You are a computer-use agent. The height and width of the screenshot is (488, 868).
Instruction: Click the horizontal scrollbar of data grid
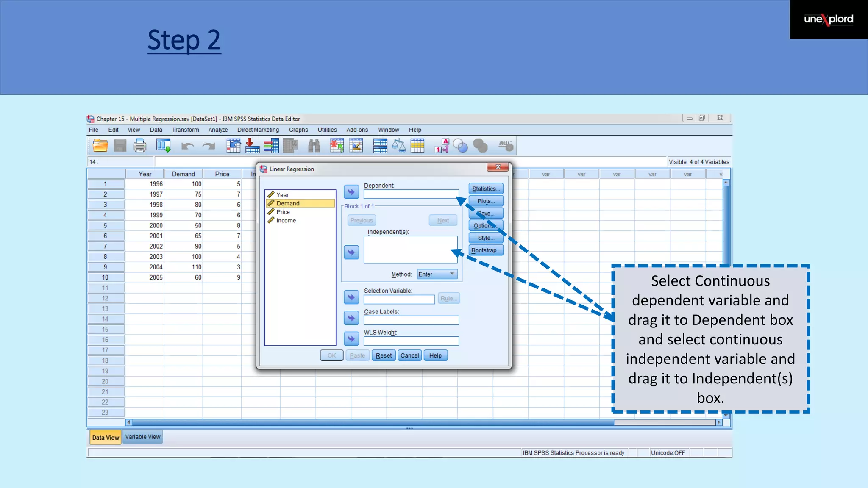click(373, 422)
